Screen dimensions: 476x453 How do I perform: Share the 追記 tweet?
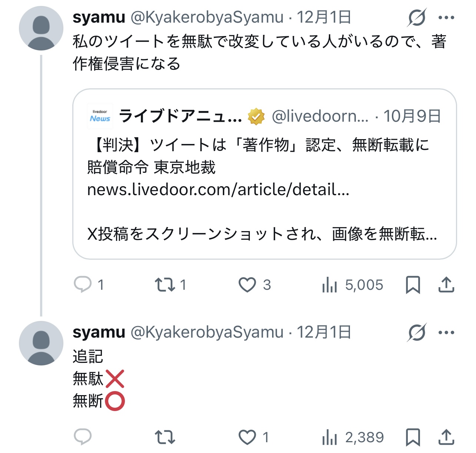click(446, 437)
